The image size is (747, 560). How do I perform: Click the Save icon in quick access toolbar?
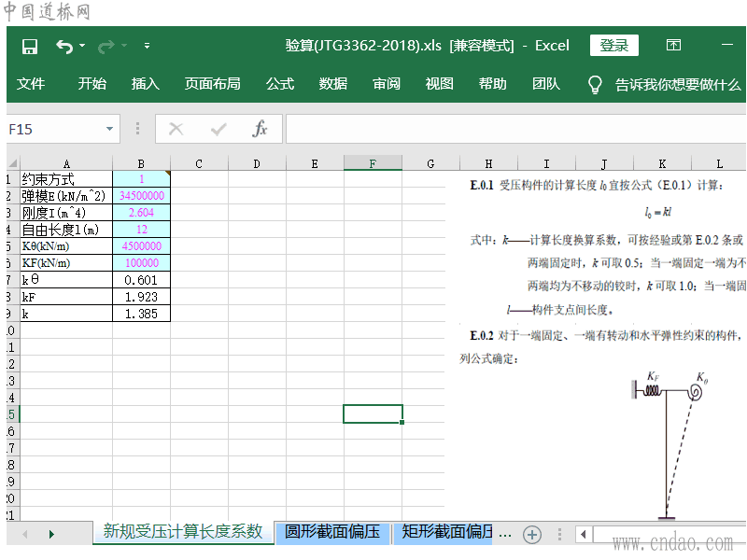point(30,46)
